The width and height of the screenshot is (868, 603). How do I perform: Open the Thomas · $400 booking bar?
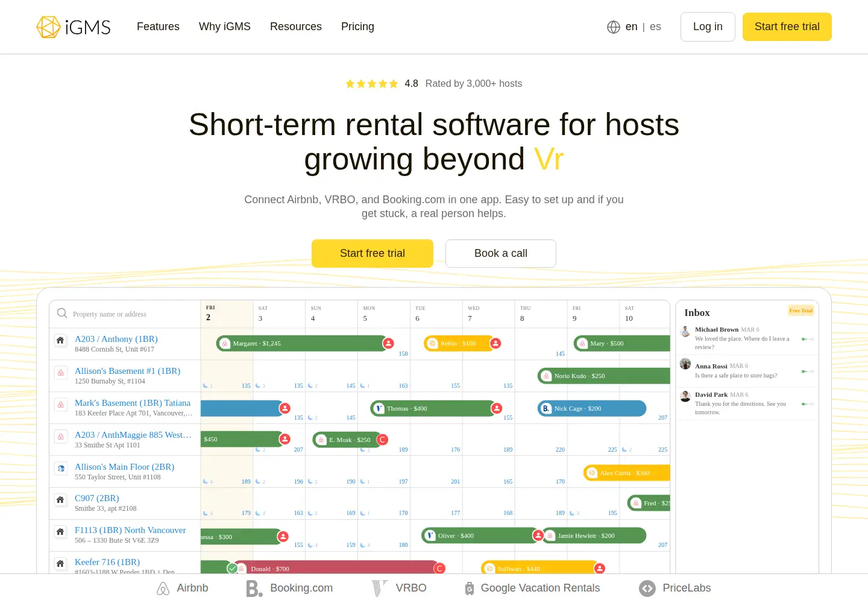coord(433,408)
